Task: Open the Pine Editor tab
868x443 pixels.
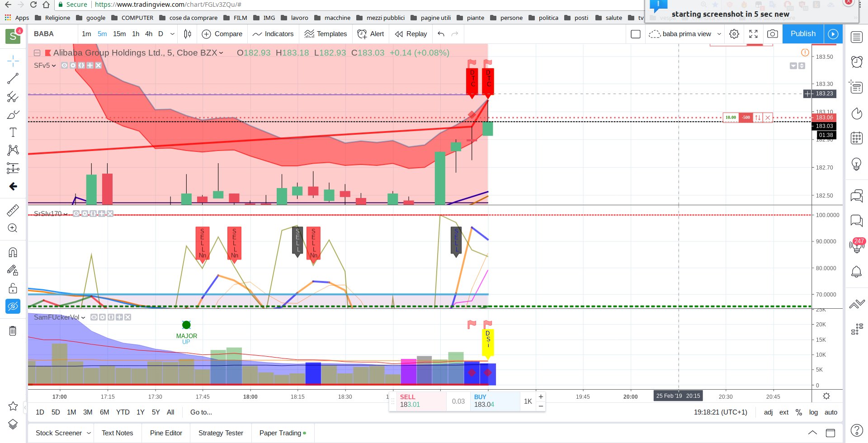Action: point(166,433)
